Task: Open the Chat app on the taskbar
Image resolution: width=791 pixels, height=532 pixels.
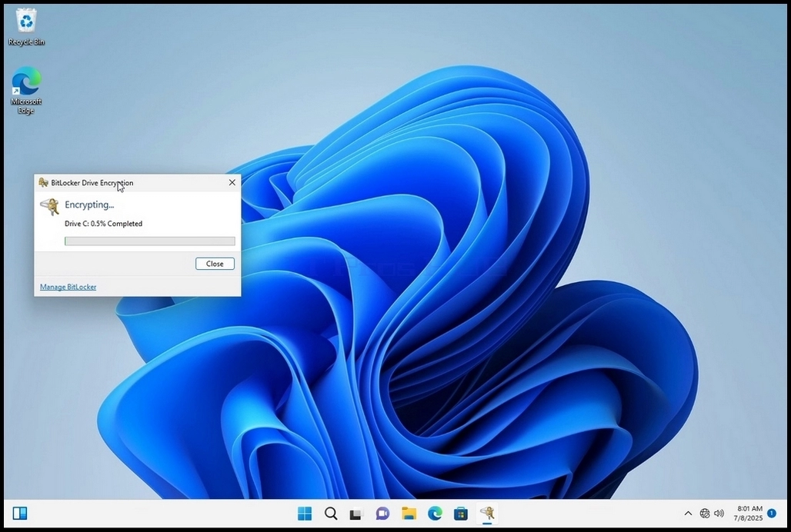Action: 382,514
